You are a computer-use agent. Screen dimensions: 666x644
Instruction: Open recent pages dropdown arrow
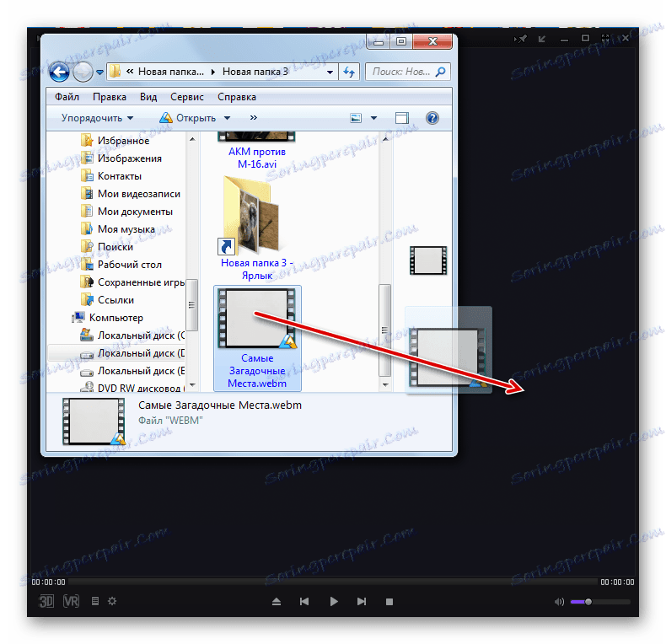tap(99, 72)
